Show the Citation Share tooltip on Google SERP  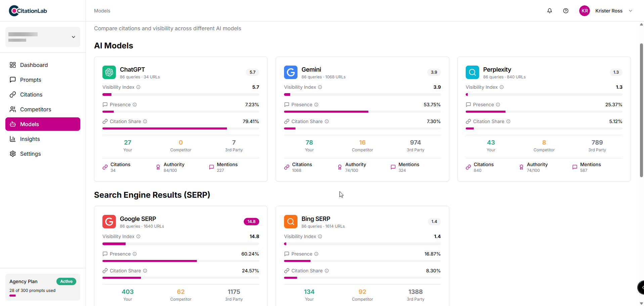pos(145,271)
